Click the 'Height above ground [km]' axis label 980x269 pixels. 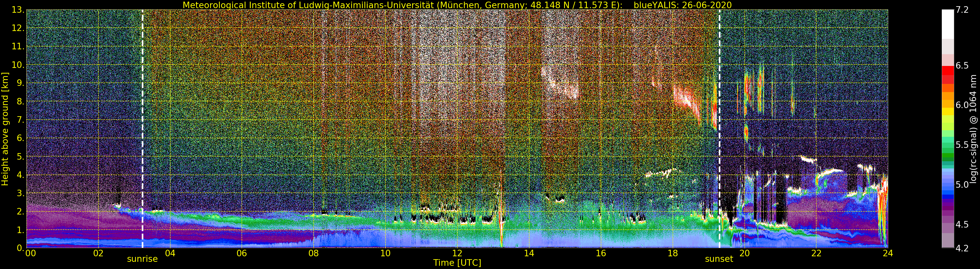coord(5,129)
